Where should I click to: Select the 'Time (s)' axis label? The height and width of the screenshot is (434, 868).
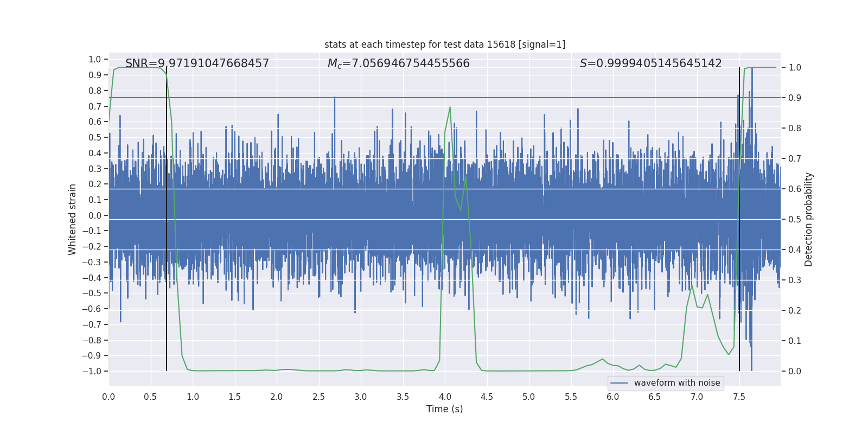coord(445,409)
